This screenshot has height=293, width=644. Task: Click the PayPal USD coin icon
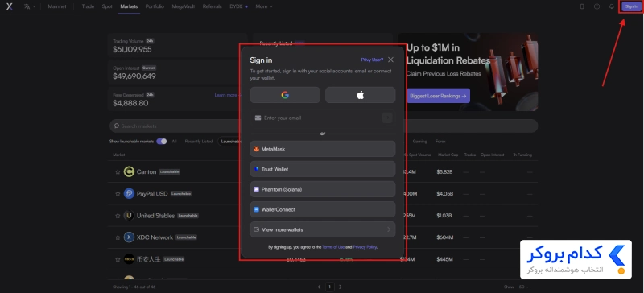(129, 193)
